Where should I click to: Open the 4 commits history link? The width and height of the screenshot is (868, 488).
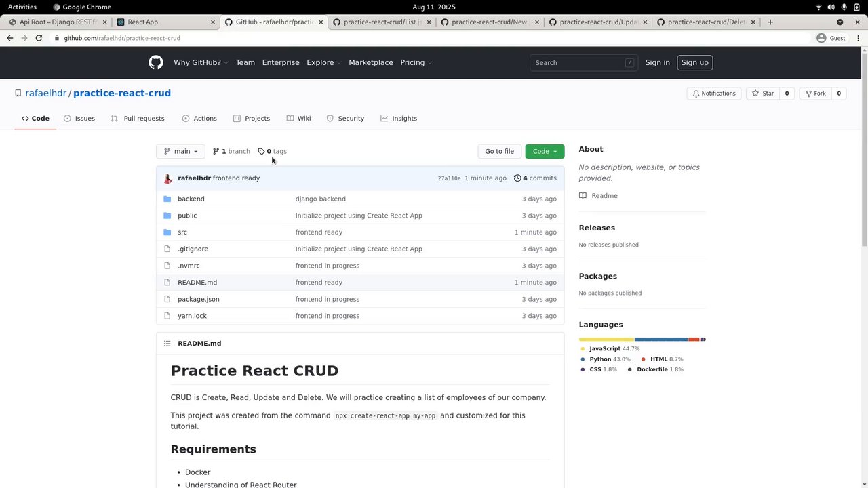pos(535,178)
